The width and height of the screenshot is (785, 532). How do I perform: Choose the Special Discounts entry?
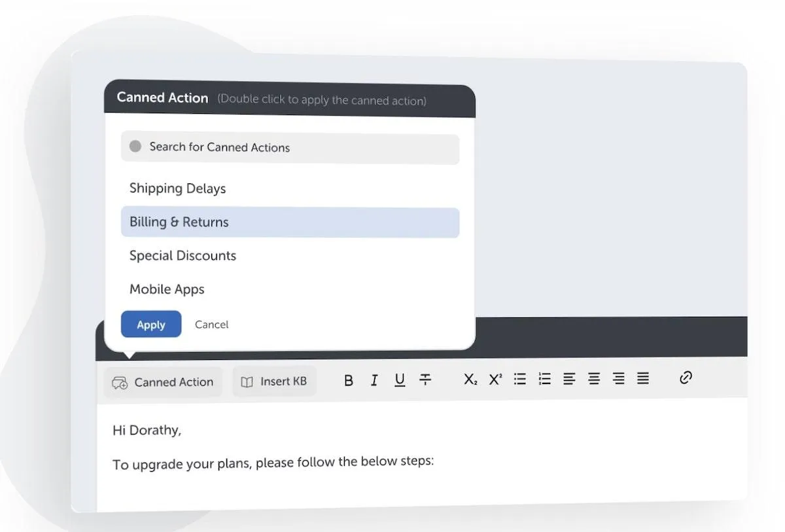coord(290,256)
